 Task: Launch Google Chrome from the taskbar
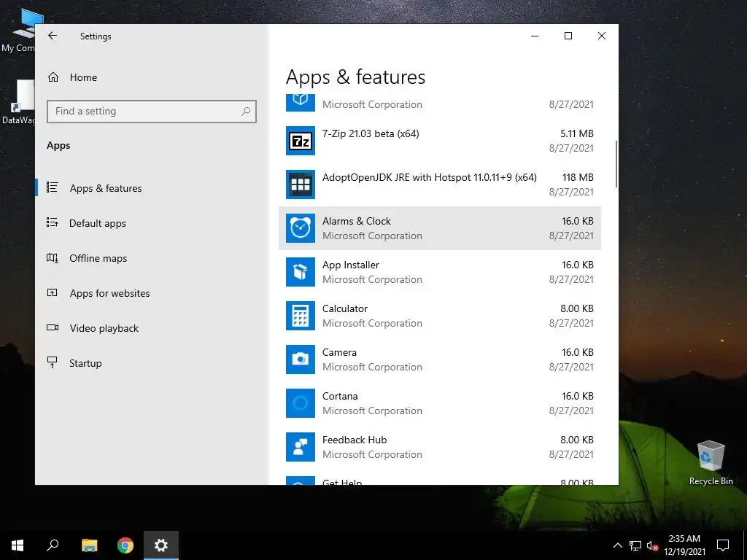point(125,545)
